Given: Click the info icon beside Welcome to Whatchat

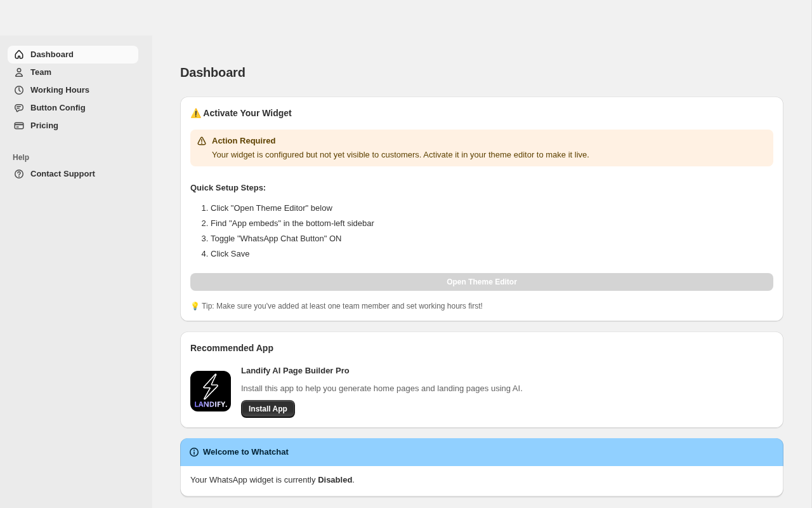Looking at the screenshot, I should pyautogui.click(x=194, y=452).
